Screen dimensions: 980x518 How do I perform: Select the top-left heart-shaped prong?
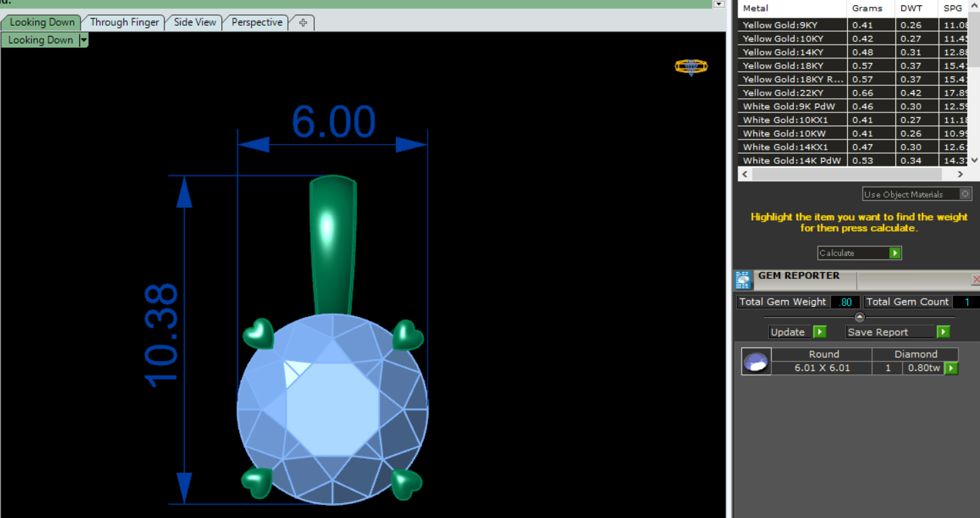(258, 334)
